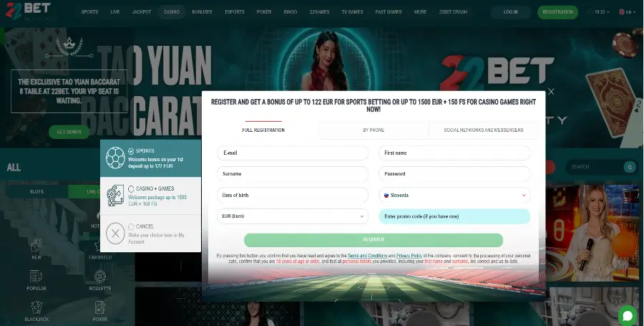Open the Casino menu item
Viewport: 644px width, 326px height.
coord(172,12)
